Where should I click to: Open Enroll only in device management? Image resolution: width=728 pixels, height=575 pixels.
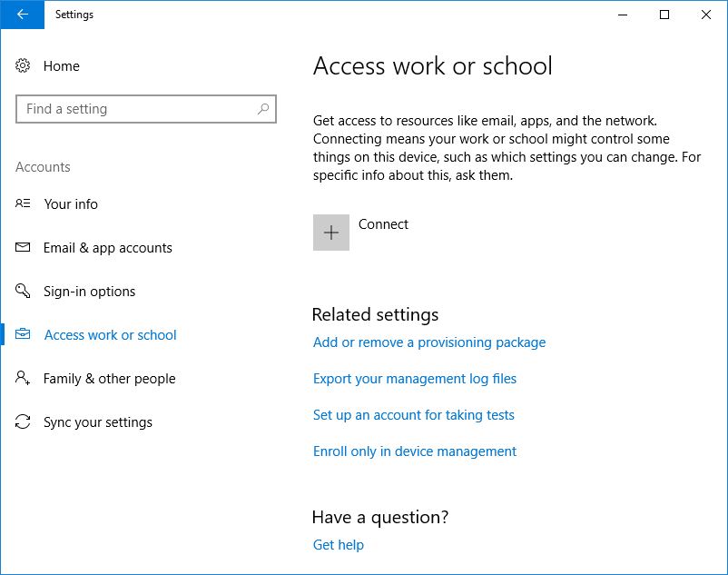pyautogui.click(x=415, y=451)
